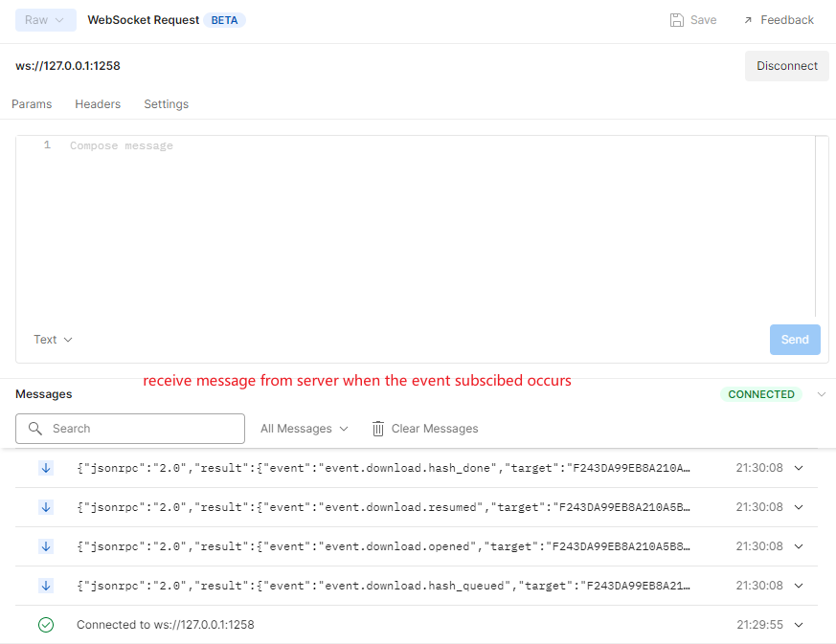Collapse the Messages panel chevron

coord(821,394)
